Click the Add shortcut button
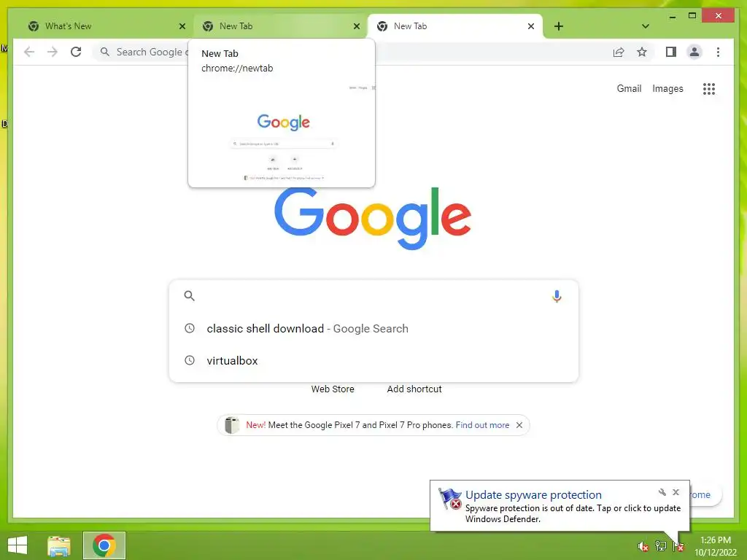Image resolution: width=747 pixels, height=560 pixels. click(414, 389)
